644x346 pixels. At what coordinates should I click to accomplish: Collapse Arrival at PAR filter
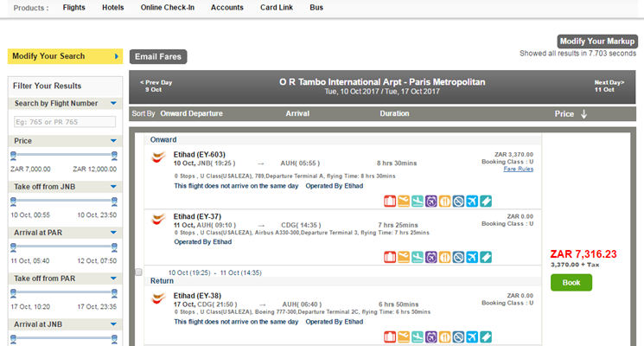click(113, 232)
